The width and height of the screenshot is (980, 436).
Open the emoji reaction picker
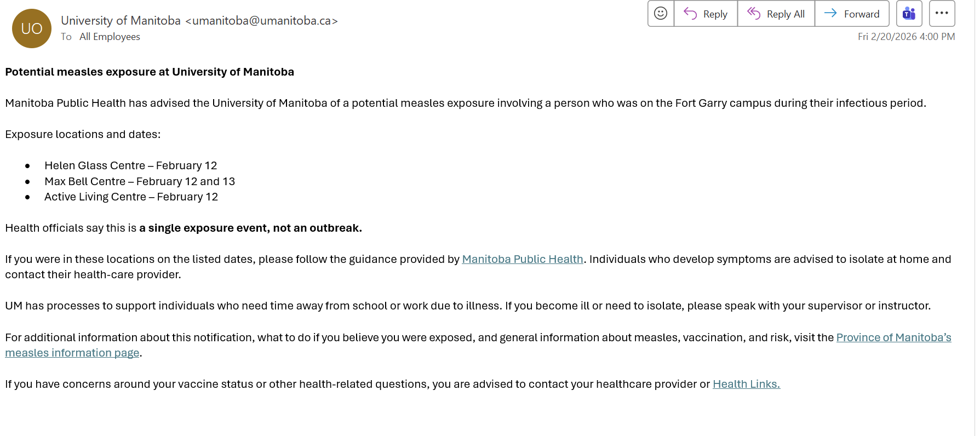[x=661, y=14]
